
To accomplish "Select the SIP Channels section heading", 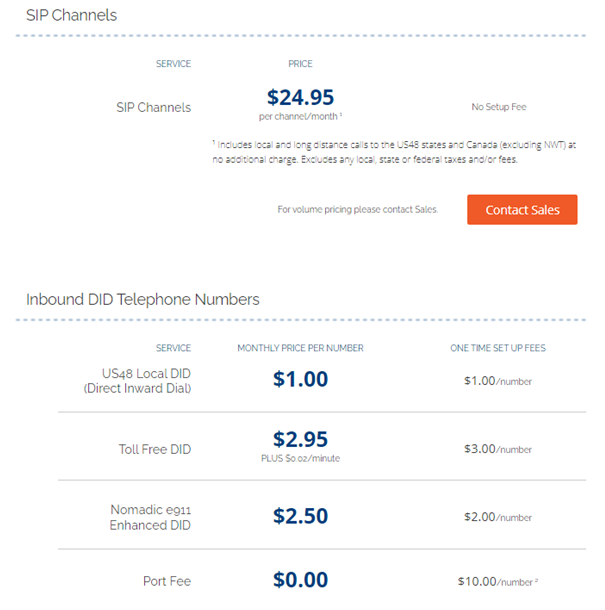I will 71,15.
